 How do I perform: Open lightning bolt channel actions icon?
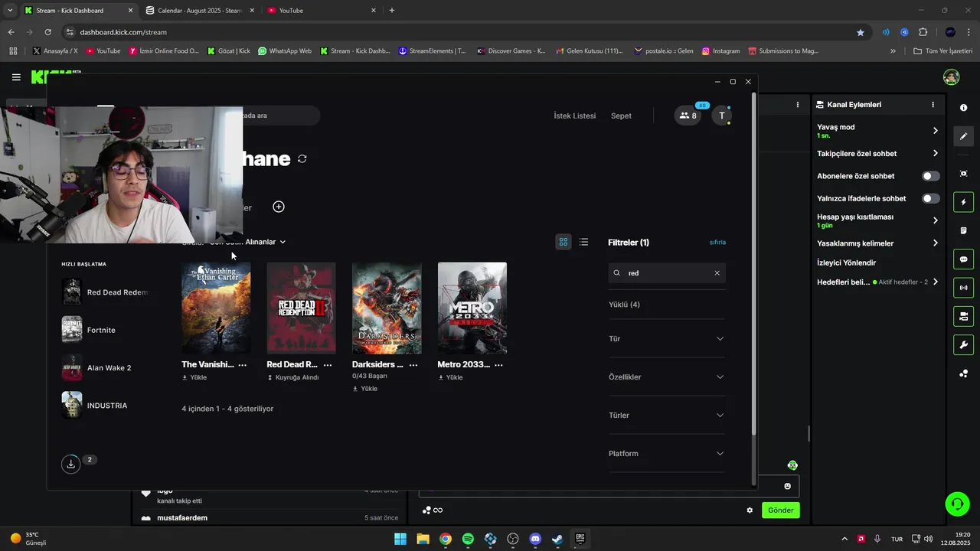(964, 202)
